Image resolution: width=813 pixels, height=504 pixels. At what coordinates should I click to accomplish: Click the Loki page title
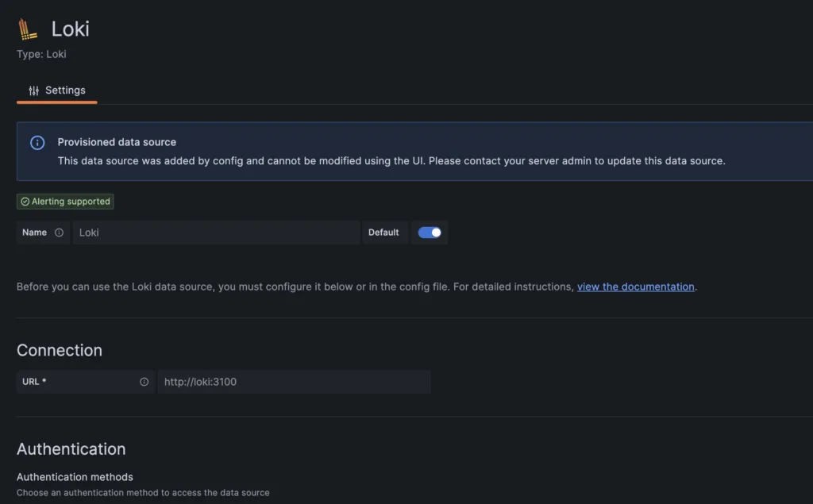(71, 29)
